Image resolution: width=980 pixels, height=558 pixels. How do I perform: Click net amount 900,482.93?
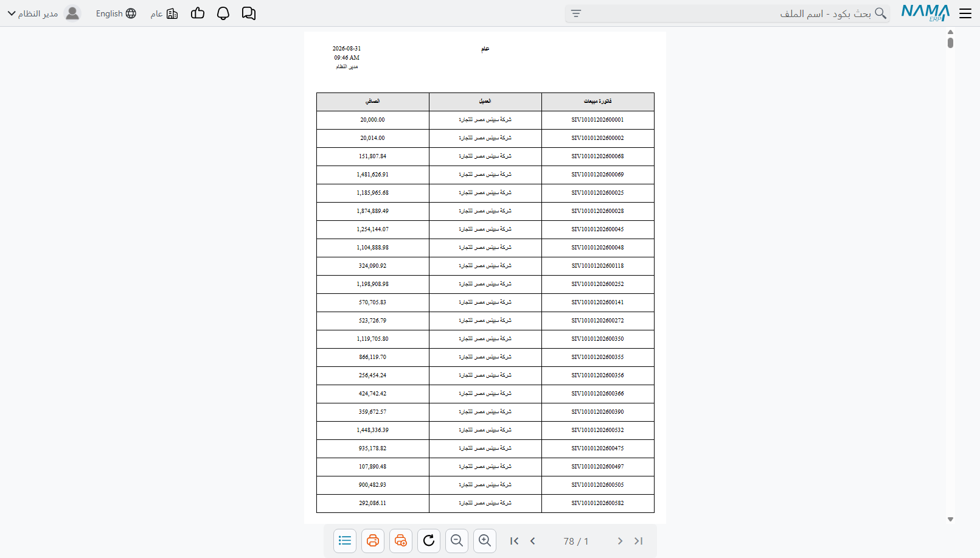coord(373,485)
